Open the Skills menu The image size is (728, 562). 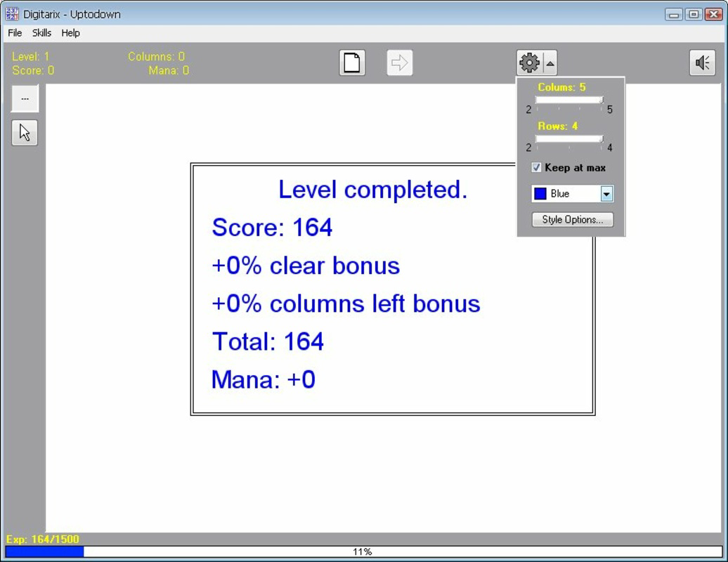(x=41, y=33)
